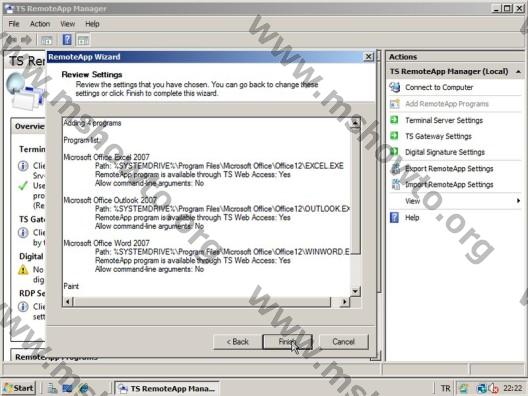Open Terminal Server Settings action
Screen dimensions: 528x396
443,120
